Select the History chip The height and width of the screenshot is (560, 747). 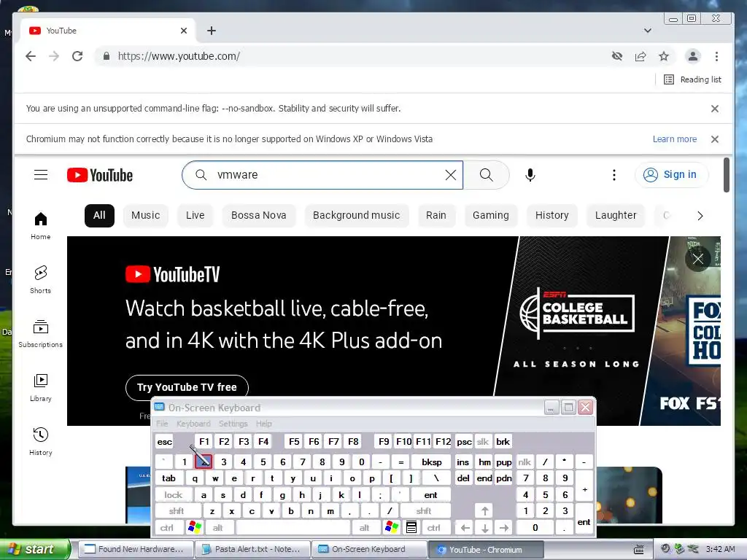click(x=551, y=215)
